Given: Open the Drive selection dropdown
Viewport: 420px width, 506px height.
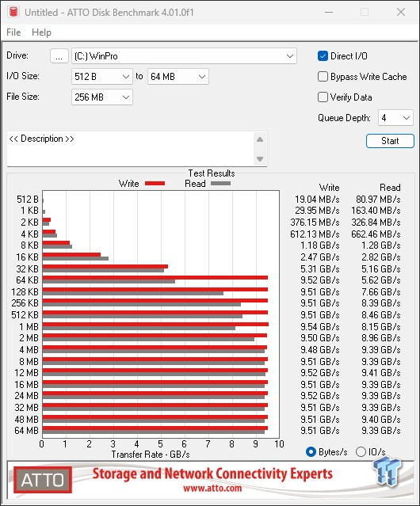Looking at the screenshot, I should 184,56.
